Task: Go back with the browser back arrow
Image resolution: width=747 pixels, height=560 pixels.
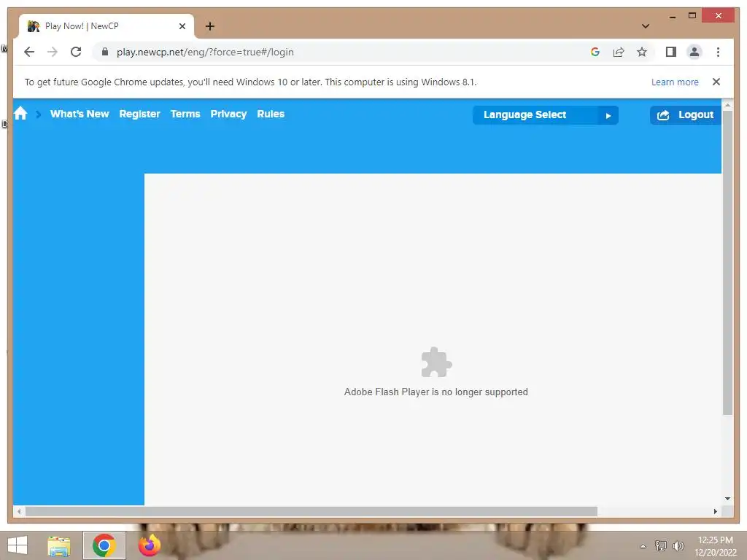Action: tap(29, 52)
